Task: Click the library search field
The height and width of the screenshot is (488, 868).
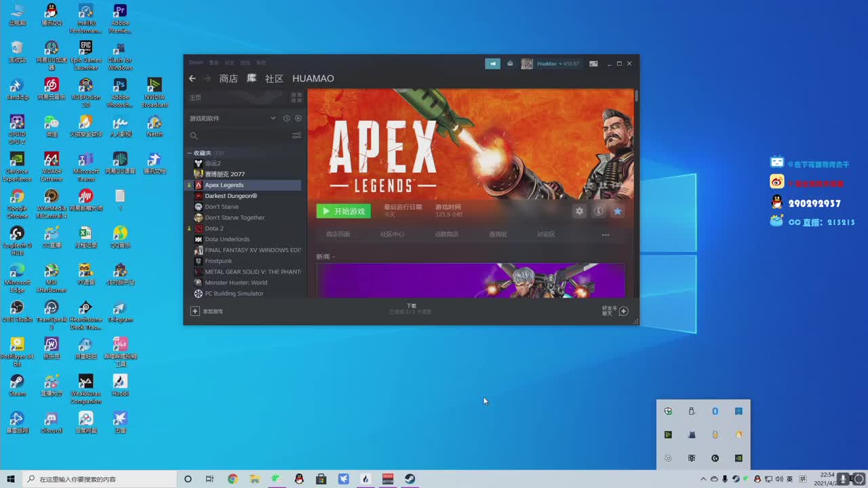Action: pos(239,136)
